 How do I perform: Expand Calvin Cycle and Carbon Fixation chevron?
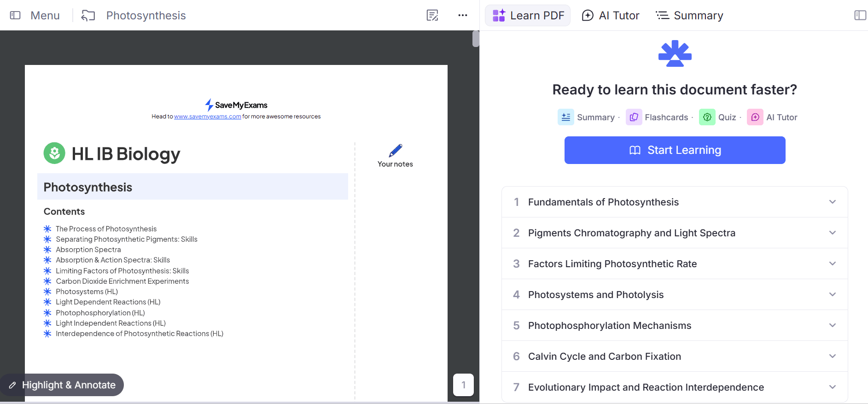[x=833, y=356]
